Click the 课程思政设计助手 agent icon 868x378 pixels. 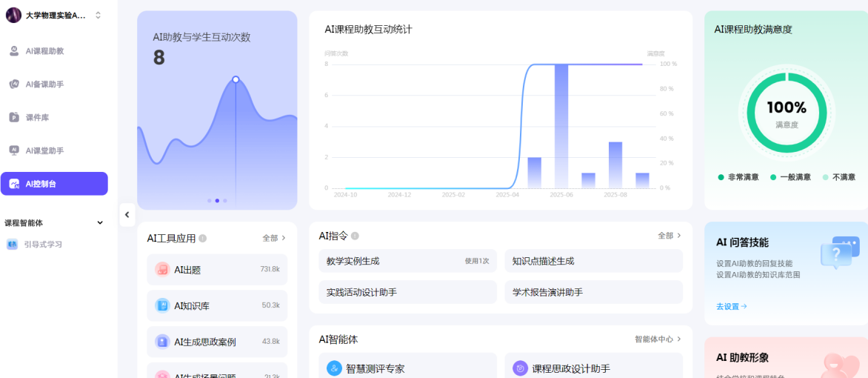click(x=521, y=368)
